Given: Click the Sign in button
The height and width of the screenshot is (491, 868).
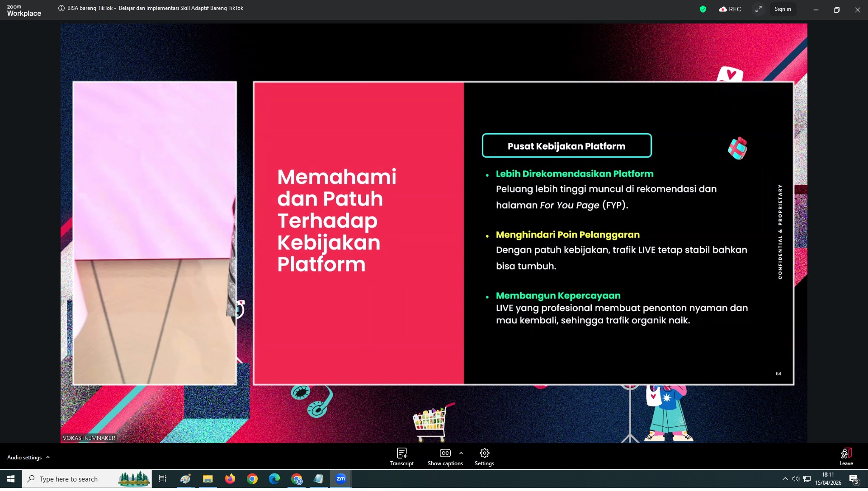Looking at the screenshot, I should pos(783,9).
